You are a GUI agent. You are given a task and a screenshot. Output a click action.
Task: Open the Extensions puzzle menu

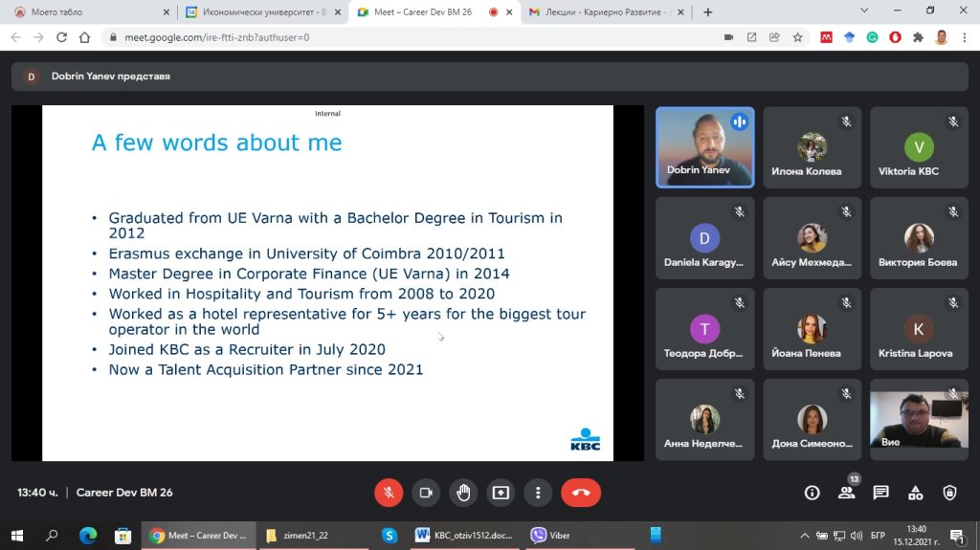point(918,37)
